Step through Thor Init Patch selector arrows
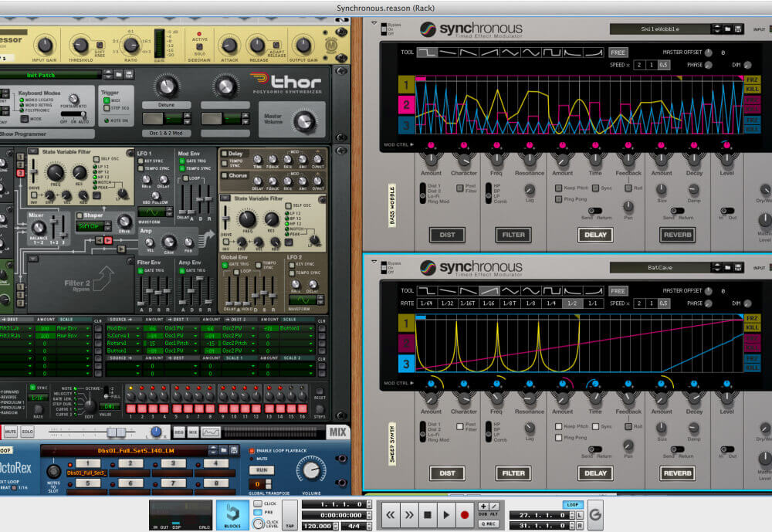The image size is (772, 532). coord(108,74)
